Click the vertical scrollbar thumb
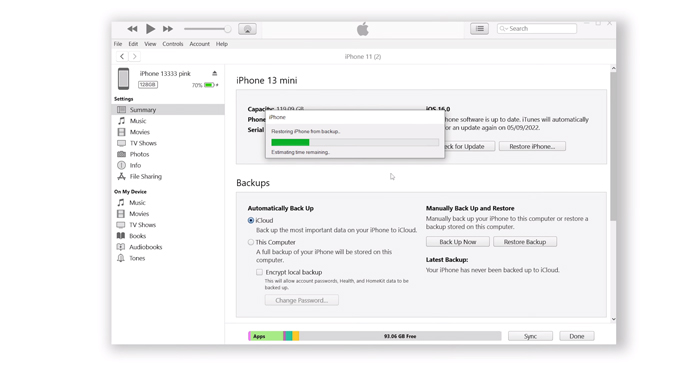Image resolution: width=680 pixels, height=385 pixels. (613, 147)
